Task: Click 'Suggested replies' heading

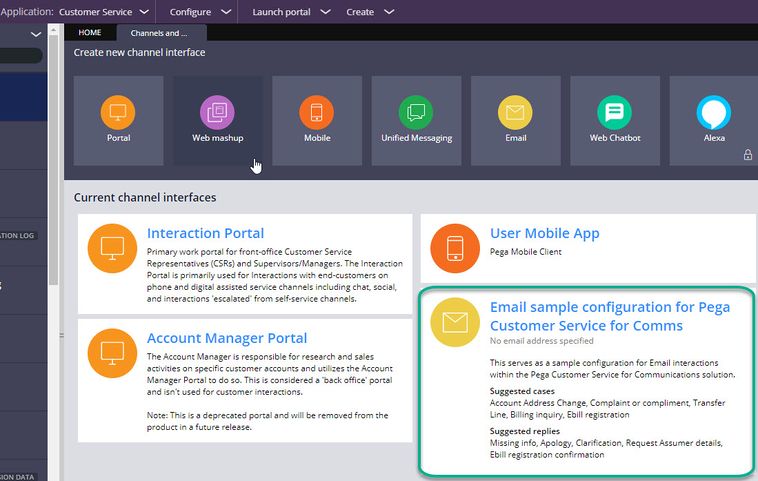Action: 525,431
